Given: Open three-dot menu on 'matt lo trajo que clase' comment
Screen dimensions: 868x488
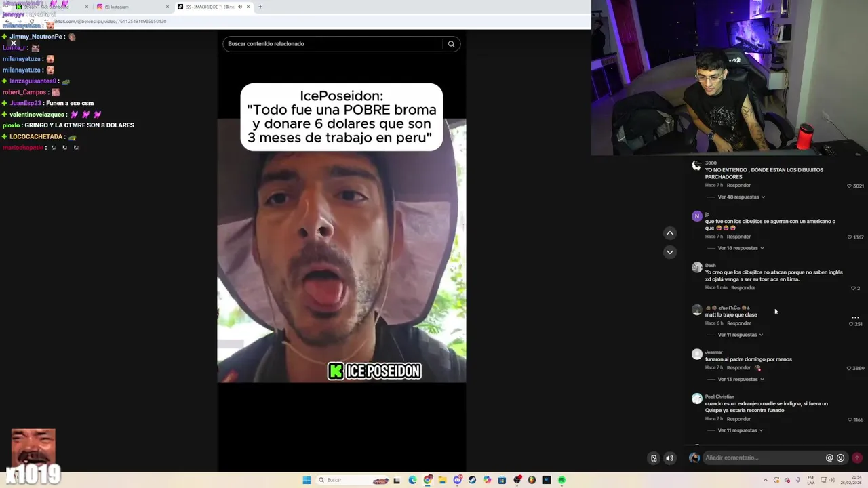Looking at the screenshot, I should [855, 317].
